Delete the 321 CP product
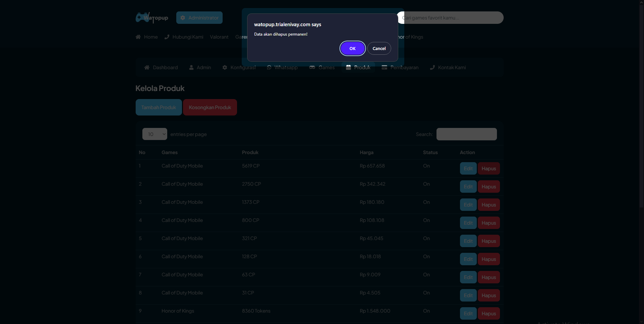644x324 pixels. [489, 241]
